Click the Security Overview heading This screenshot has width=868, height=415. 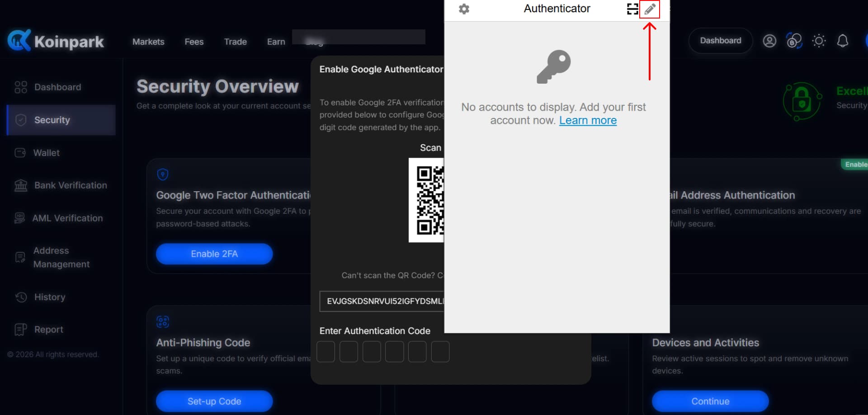click(x=217, y=86)
